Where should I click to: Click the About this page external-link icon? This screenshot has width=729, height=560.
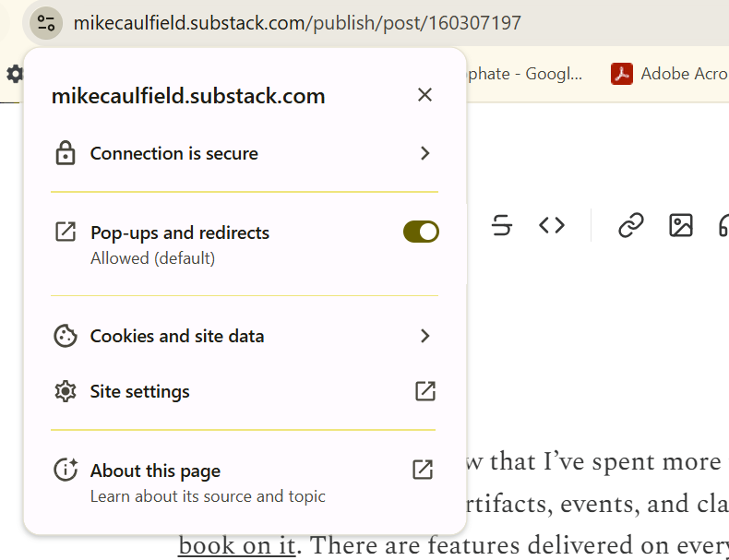coord(423,470)
